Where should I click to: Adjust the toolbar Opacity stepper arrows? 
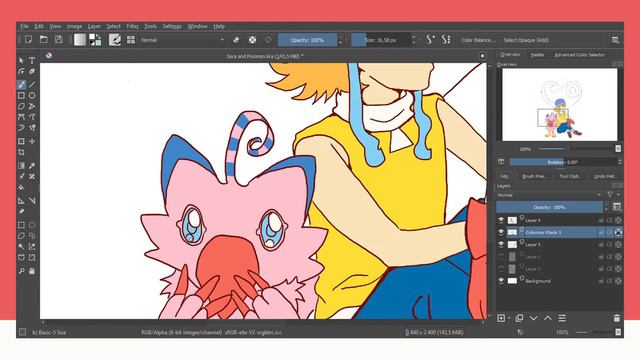[x=340, y=40]
